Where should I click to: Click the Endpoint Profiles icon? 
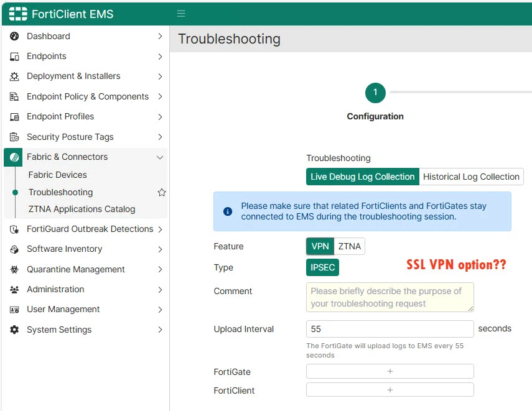(x=14, y=117)
